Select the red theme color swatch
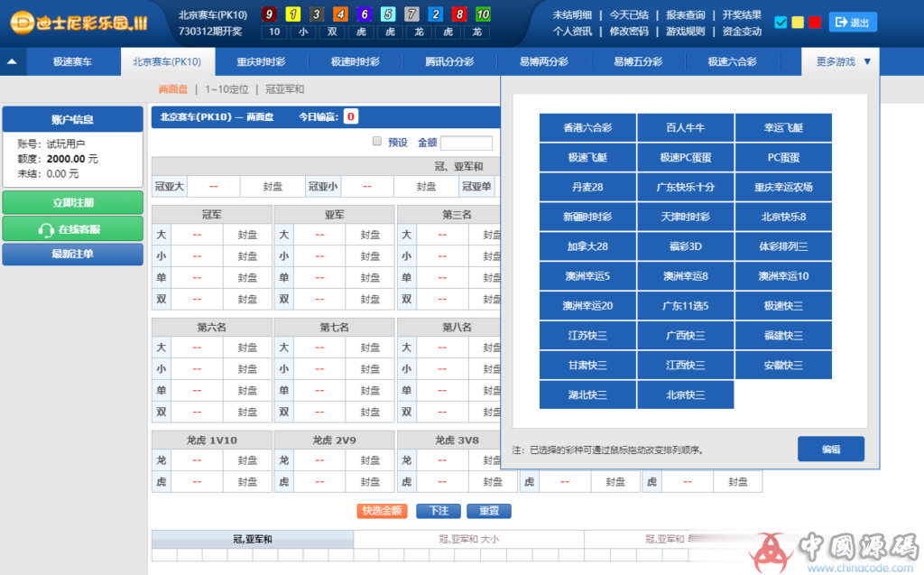The image size is (924, 575). (x=815, y=23)
